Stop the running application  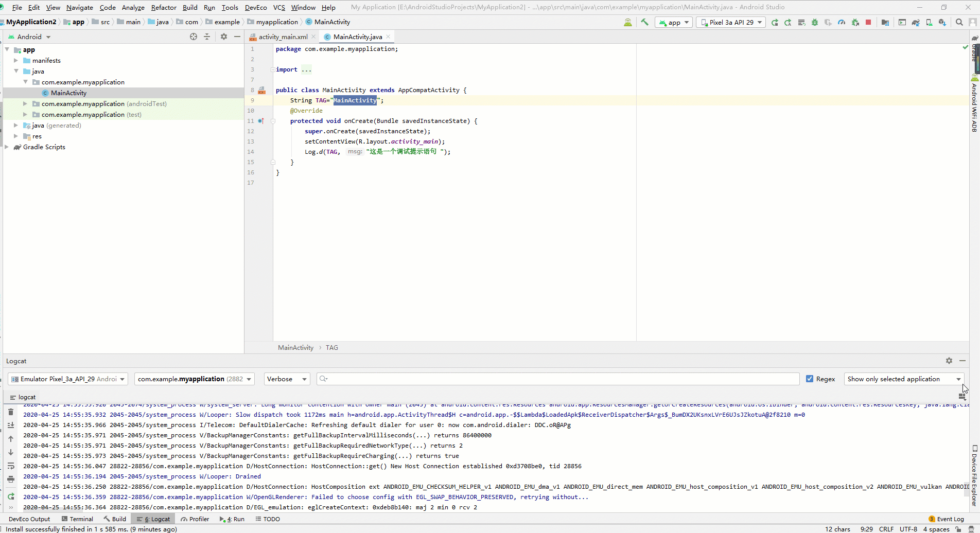coord(869,22)
